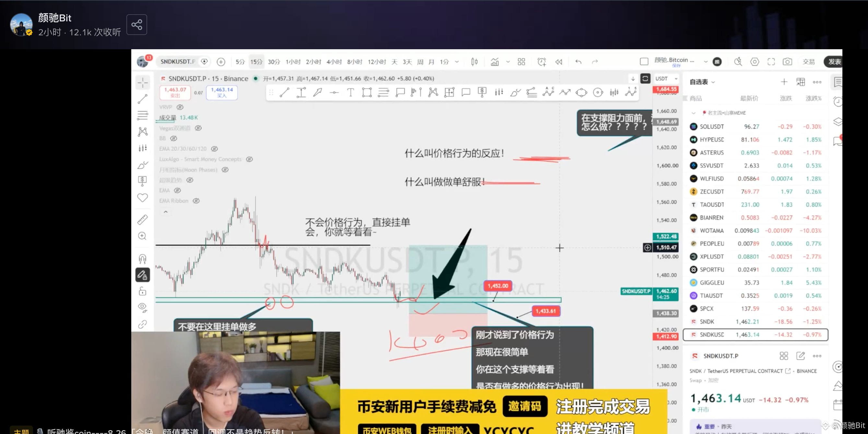Open the SNDKUSDT.P details three-dot menu

pyautogui.click(x=817, y=356)
